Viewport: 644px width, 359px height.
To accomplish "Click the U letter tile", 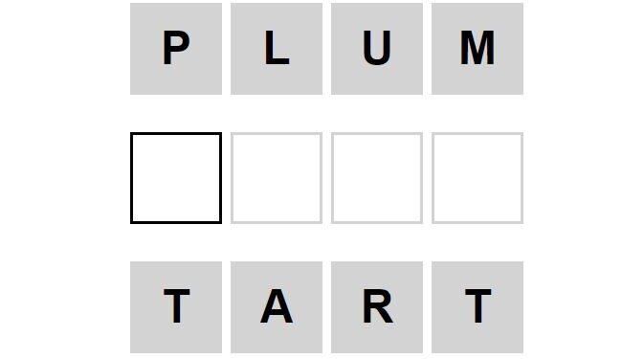I will coord(377,49).
